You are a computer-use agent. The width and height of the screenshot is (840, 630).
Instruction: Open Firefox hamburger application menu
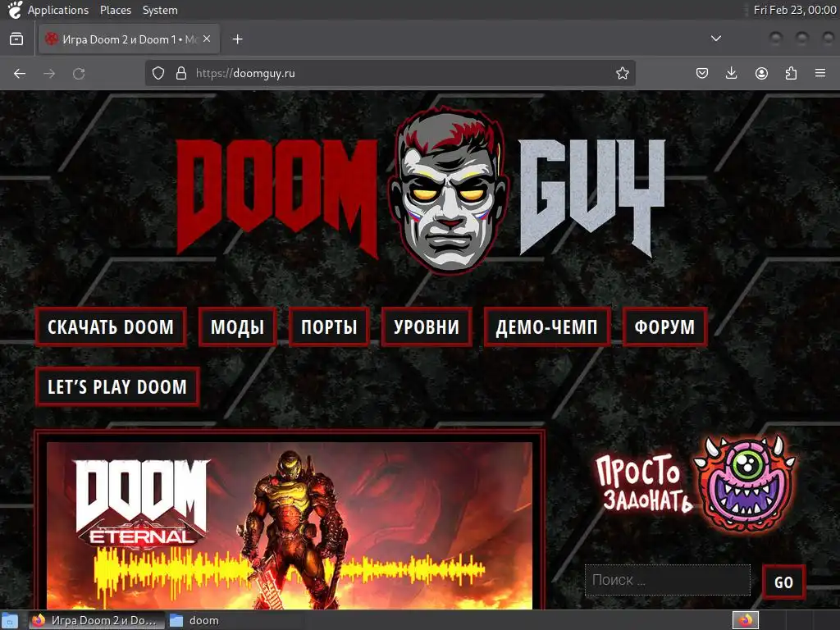(x=820, y=73)
